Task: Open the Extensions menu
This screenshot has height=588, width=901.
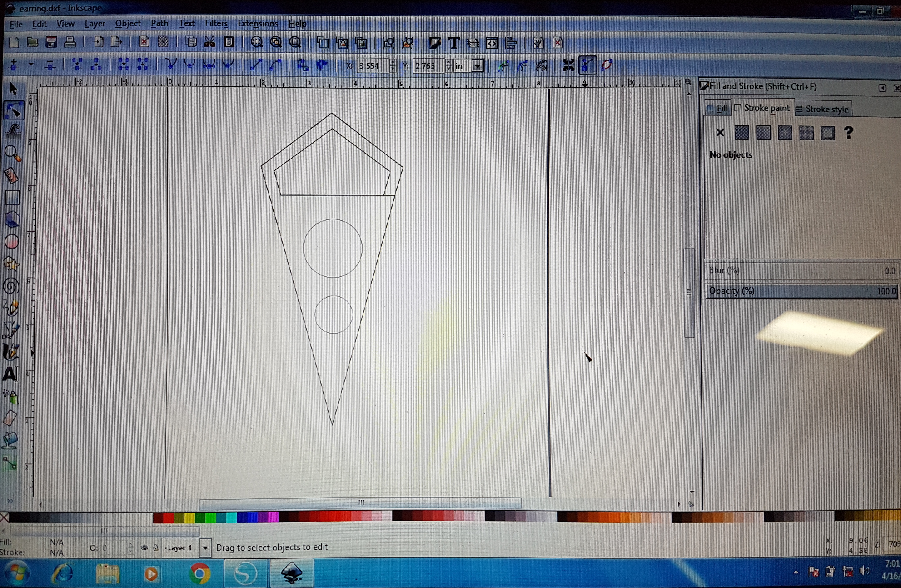Action: pyautogui.click(x=258, y=24)
